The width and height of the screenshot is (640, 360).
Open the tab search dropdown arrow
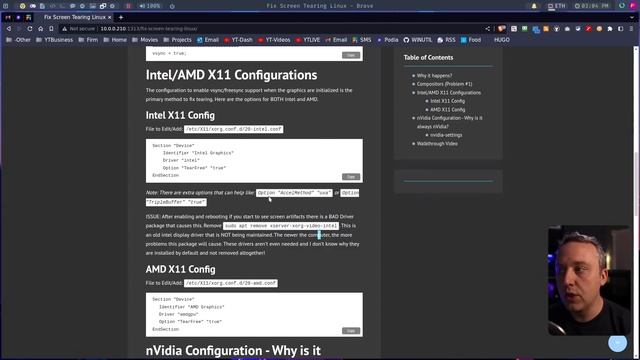click(x=632, y=18)
